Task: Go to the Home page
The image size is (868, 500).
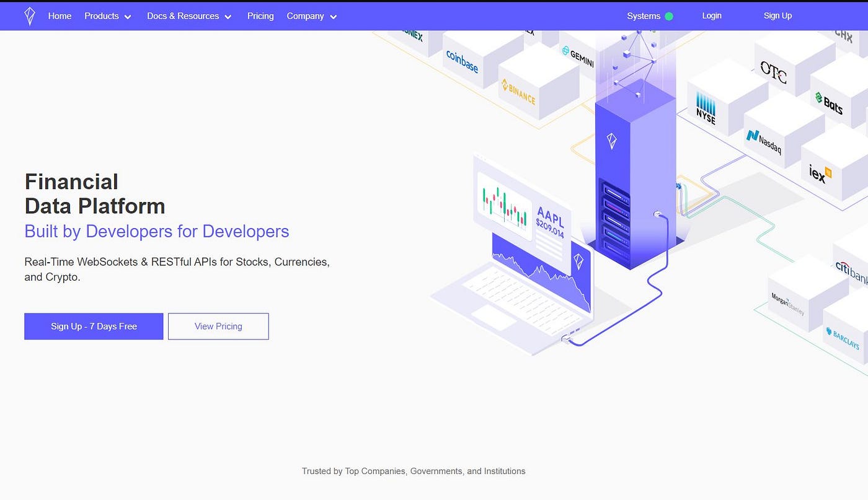Action: tap(60, 16)
